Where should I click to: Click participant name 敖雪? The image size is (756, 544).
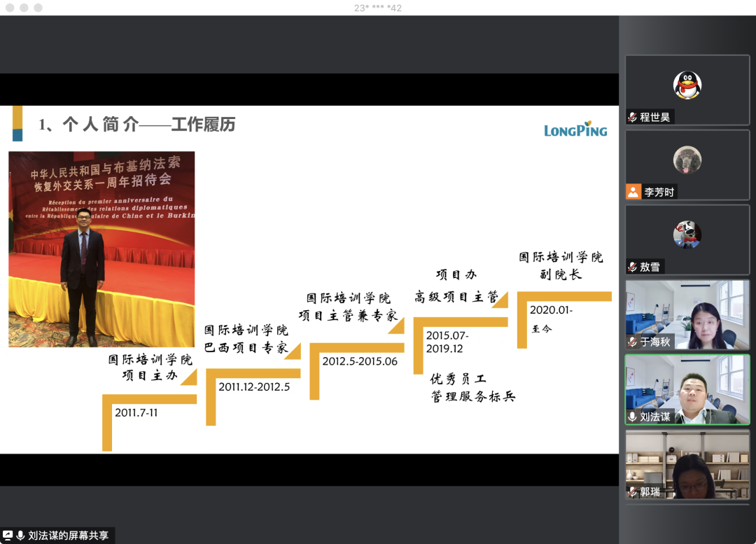[650, 267]
